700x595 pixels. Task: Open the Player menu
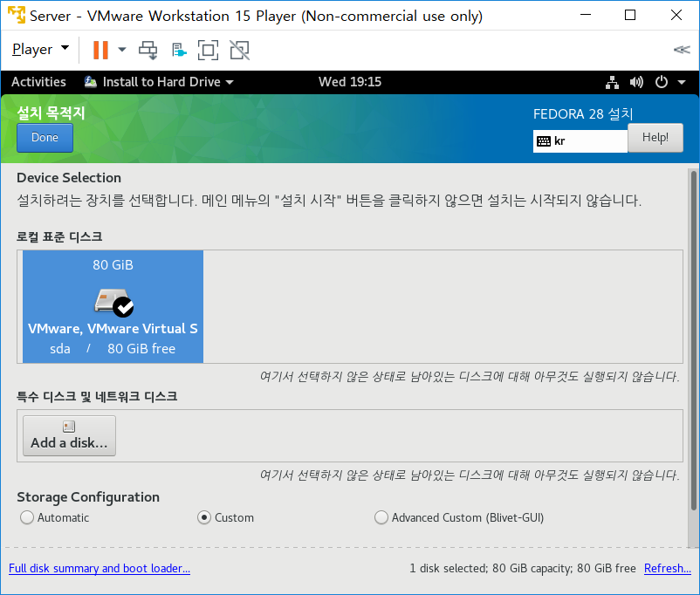[x=40, y=49]
